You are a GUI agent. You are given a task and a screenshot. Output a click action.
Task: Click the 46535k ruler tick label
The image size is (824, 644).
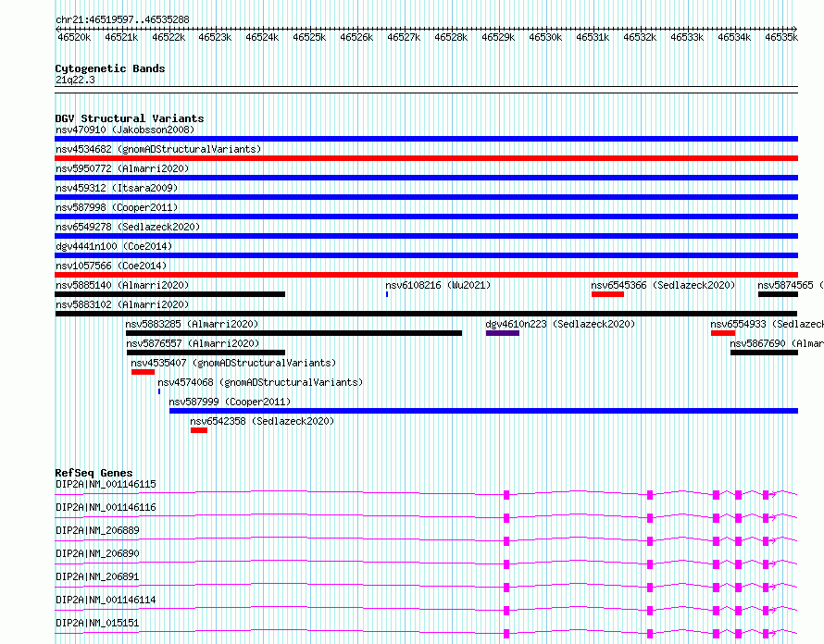click(780, 38)
